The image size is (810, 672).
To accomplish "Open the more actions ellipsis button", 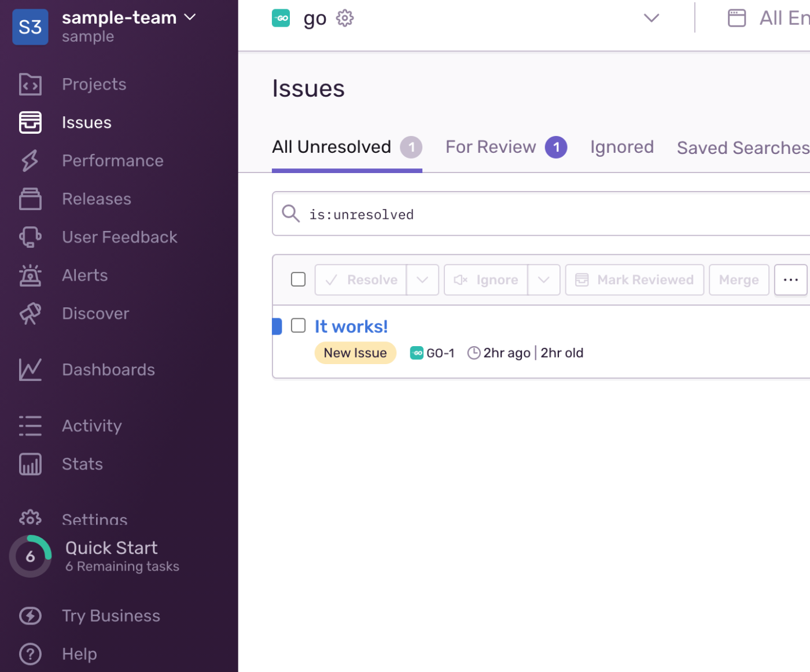I will 791,280.
